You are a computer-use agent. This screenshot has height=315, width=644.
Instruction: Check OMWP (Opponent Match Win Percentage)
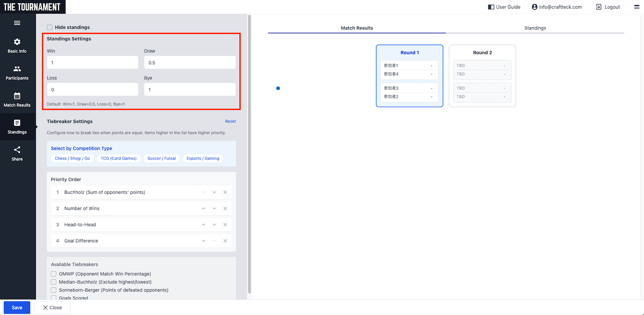54,274
